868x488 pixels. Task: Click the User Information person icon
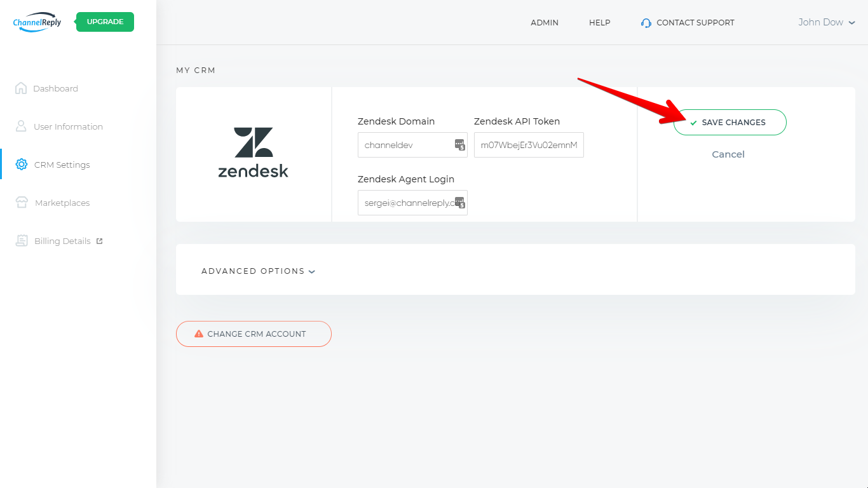pos(21,126)
